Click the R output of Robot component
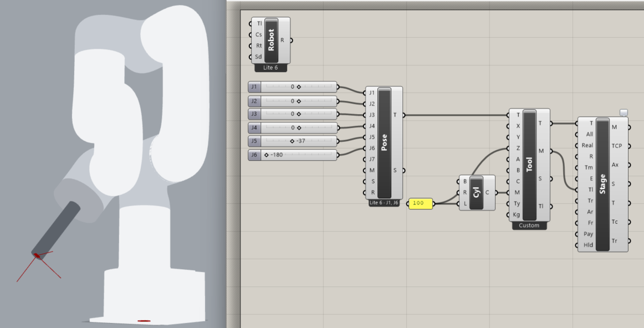The image size is (644, 328). click(283, 40)
